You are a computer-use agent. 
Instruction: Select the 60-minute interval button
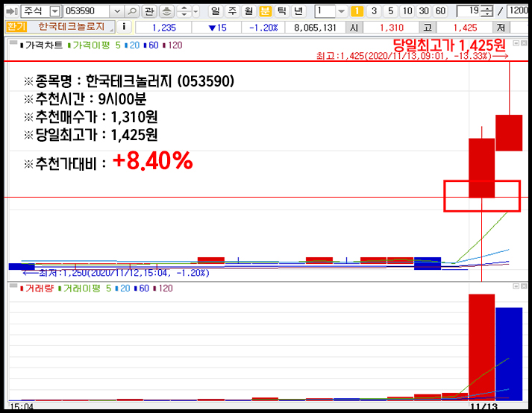coord(440,11)
